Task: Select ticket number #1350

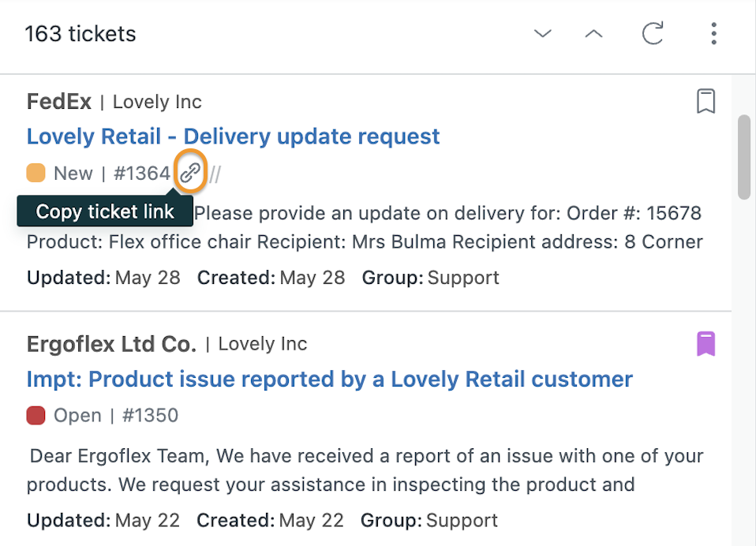Action: tap(151, 415)
